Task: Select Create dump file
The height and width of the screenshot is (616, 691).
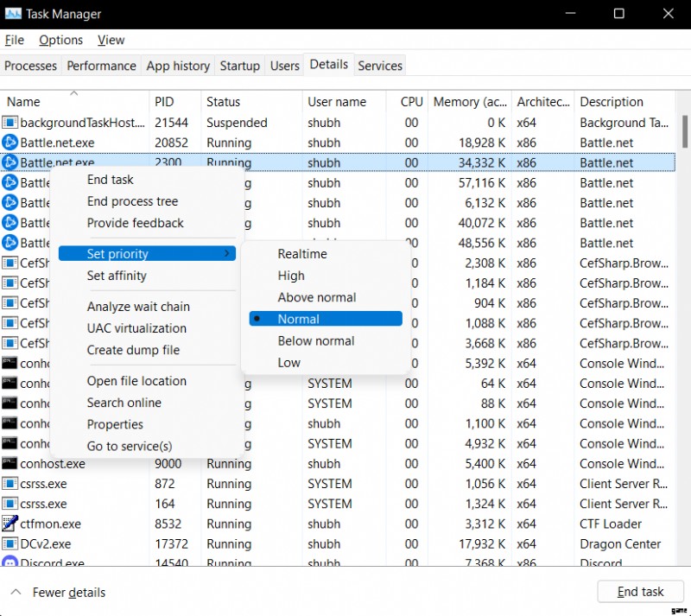Action: click(147, 350)
